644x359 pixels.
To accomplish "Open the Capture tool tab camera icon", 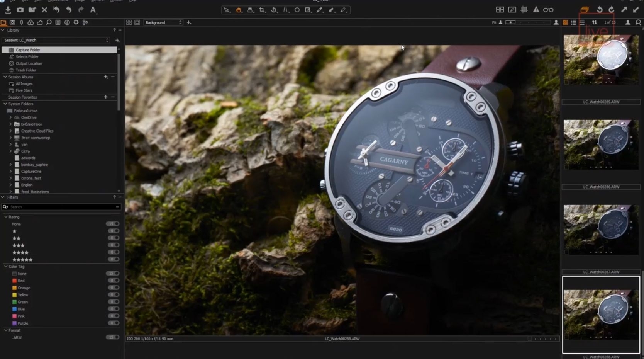I will [x=12, y=22].
